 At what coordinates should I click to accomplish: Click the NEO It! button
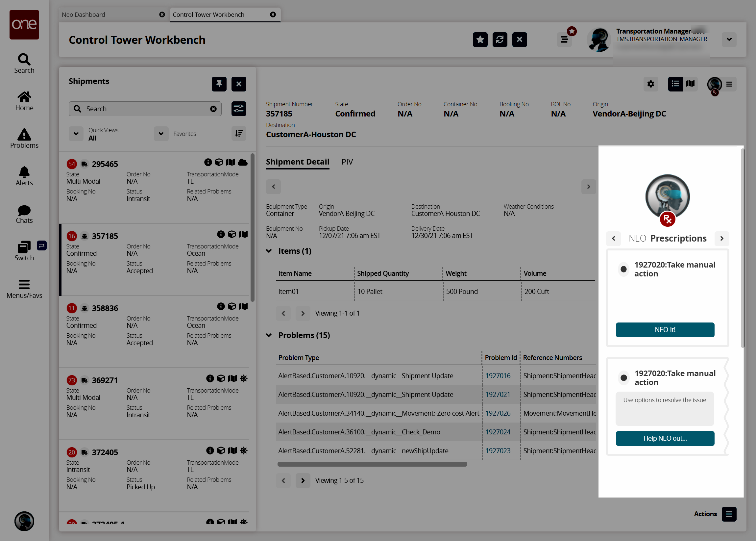pos(665,329)
